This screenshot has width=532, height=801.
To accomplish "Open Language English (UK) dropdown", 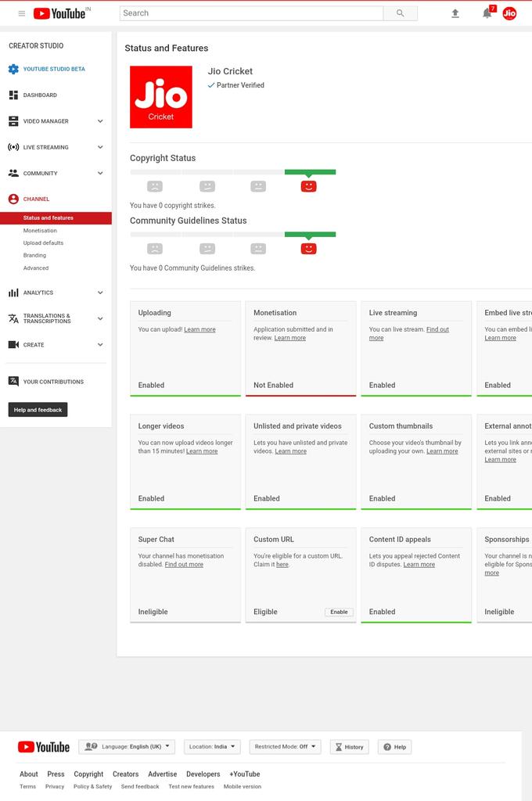I will tap(127, 747).
